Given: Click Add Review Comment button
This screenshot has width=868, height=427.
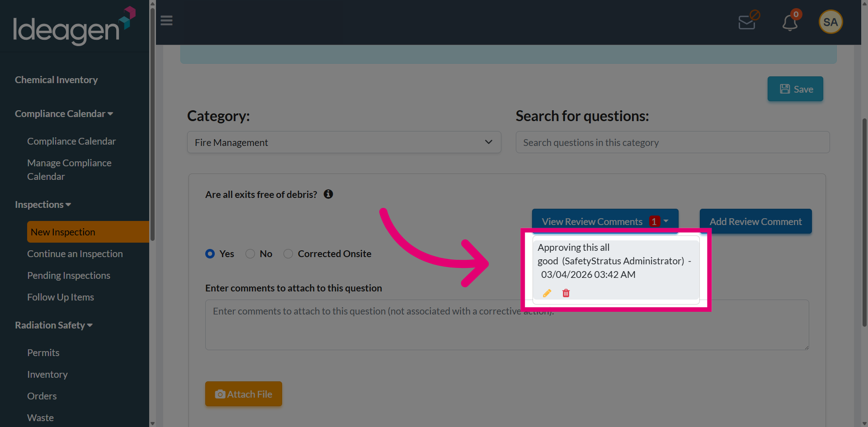Looking at the screenshot, I should [x=755, y=221].
